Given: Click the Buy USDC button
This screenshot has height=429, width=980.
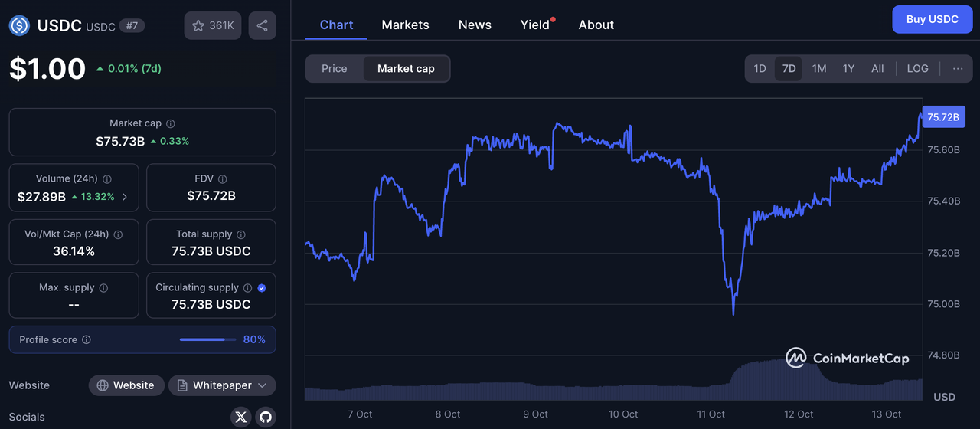Looking at the screenshot, I should (x=932, y=19).
